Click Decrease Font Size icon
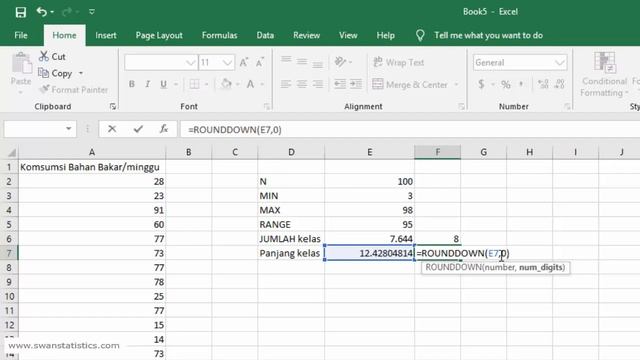The height and width of the screenshot is (360, 640). tap(260, 62)
